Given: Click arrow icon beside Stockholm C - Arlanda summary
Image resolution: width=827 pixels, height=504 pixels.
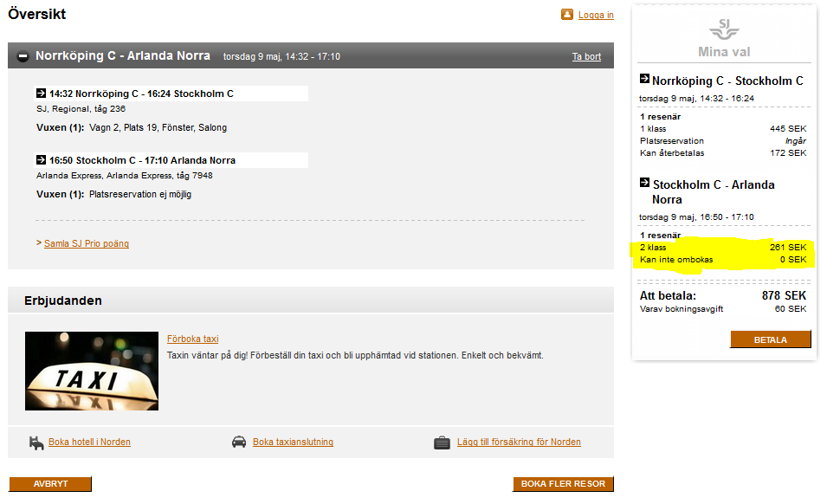Looking at the screenshot, I should [x=644, y=184].
